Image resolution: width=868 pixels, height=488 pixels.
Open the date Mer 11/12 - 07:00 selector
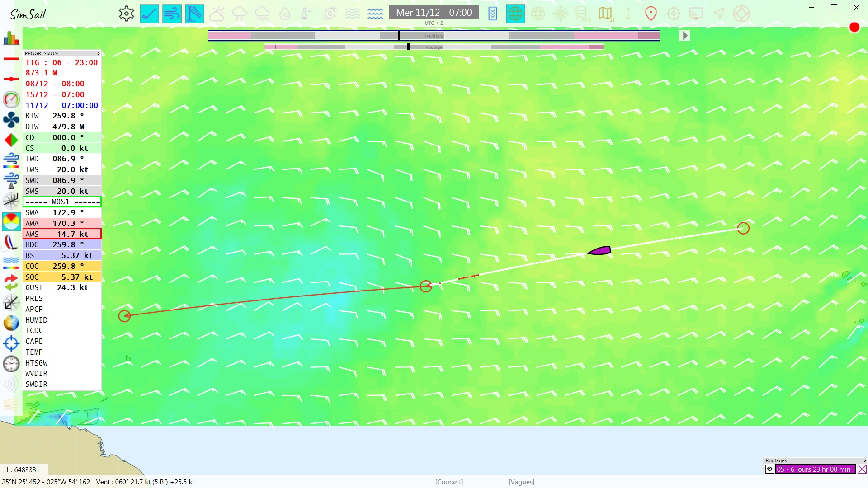pyautogui.click(x=434, y=13)
